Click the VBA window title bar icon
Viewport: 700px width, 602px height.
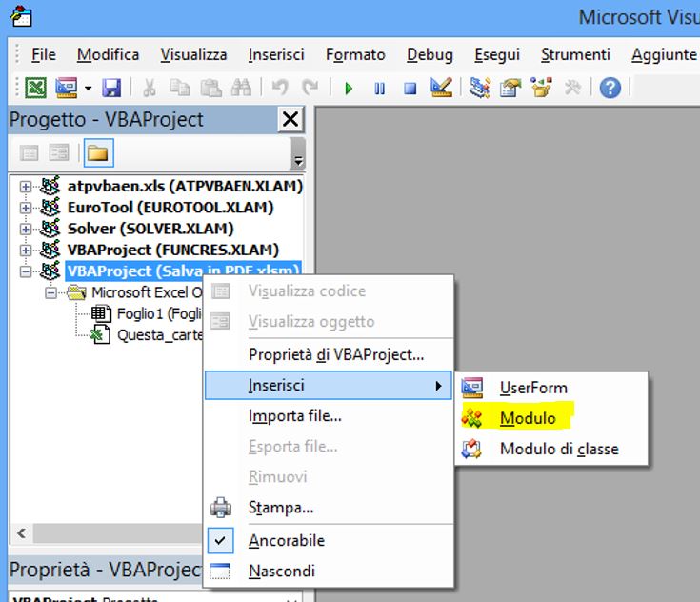pos(21,17)
